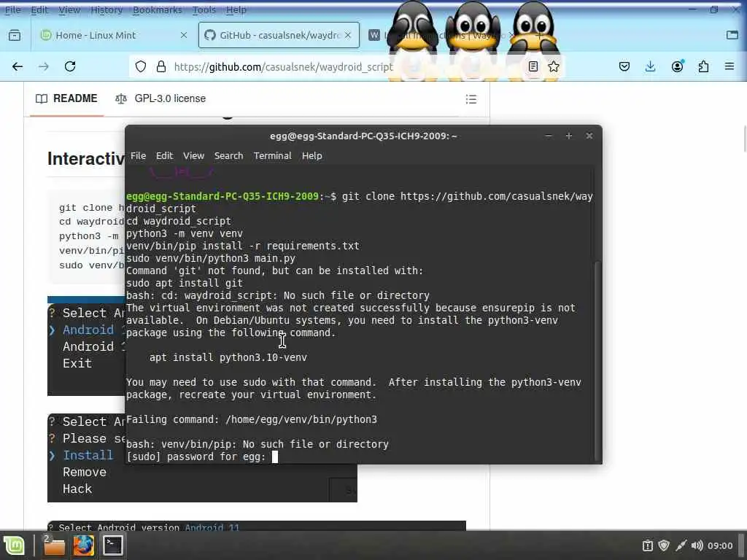
Task: Click 'Failing command: /home/egg/venv/bin/python3' line
Action: pyautogui.click(x=252, y=419)
